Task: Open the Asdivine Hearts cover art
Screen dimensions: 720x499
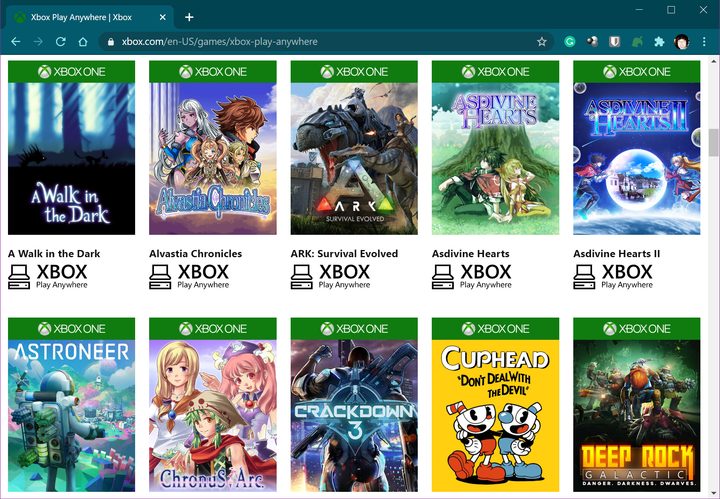Action: (x=495, y=159)
